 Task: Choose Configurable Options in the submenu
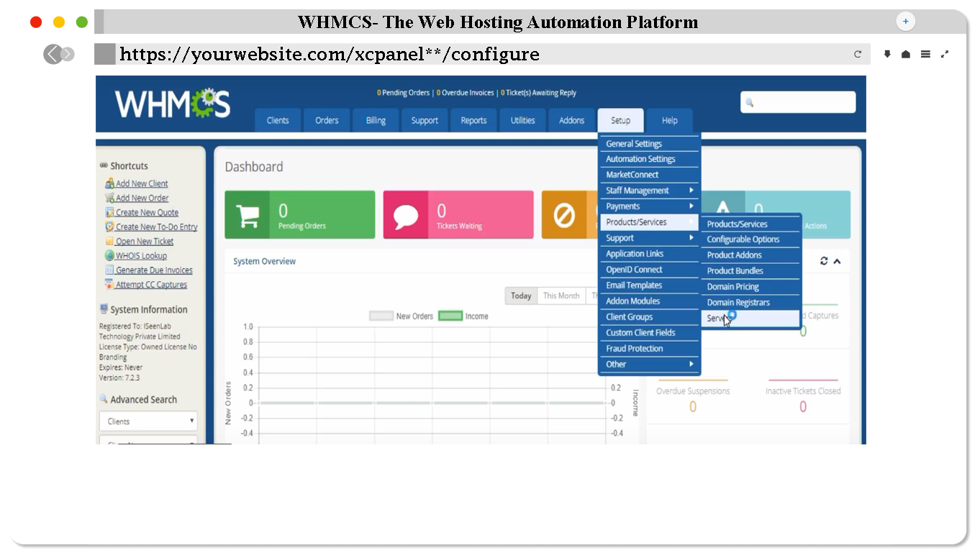click(750, 239)
